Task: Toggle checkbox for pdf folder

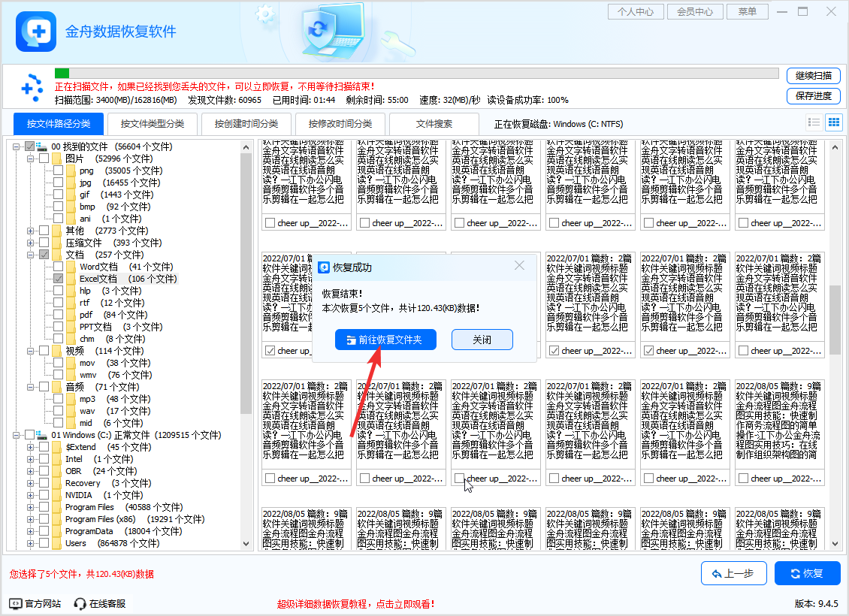Action: pos(58,315)
